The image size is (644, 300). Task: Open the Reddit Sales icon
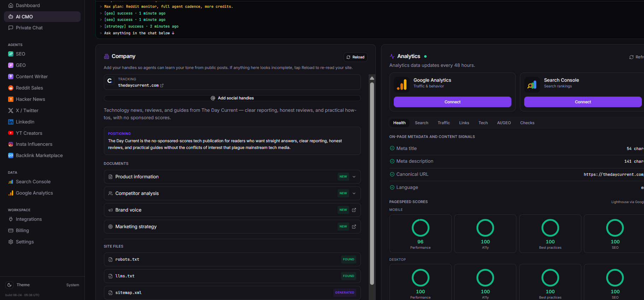click(11, 88)
